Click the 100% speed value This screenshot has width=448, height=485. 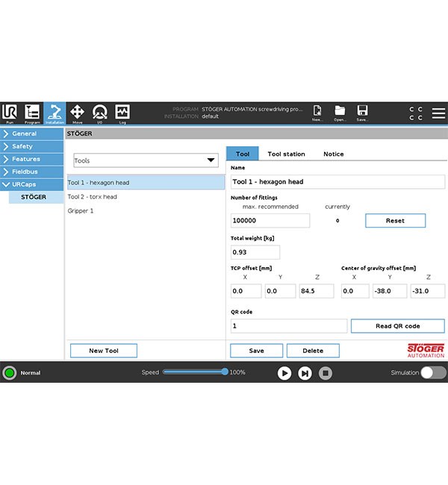point(237,372)
